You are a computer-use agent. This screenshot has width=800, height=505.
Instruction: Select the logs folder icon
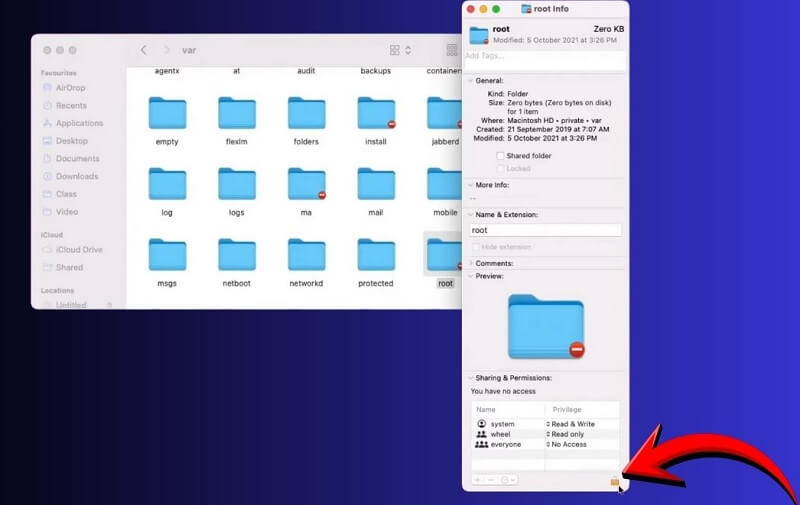coord(237,184)
